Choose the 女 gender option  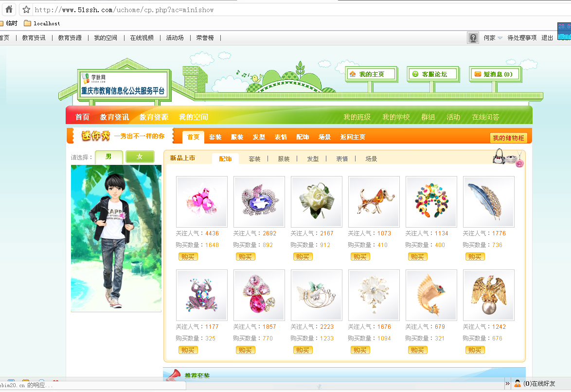tap(140, 157)
